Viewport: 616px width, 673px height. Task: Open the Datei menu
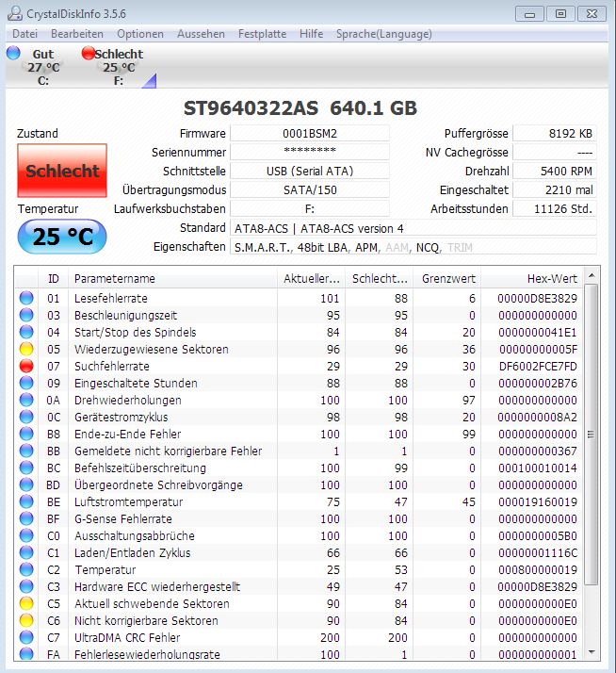click(x=24, y=34)
